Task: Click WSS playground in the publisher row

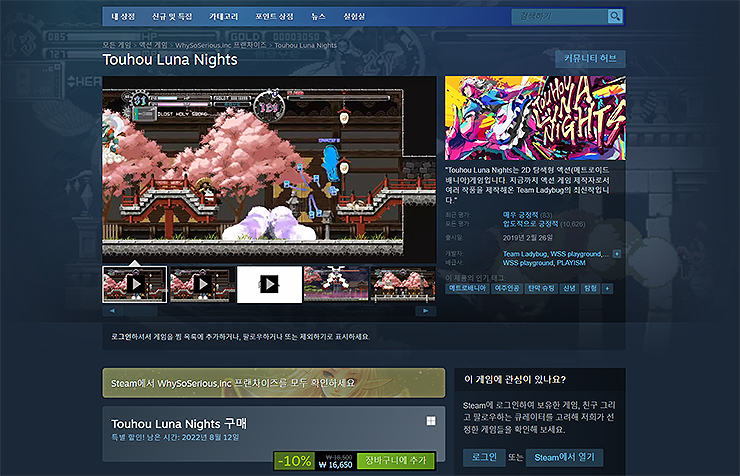Action: tap(528, 263)
